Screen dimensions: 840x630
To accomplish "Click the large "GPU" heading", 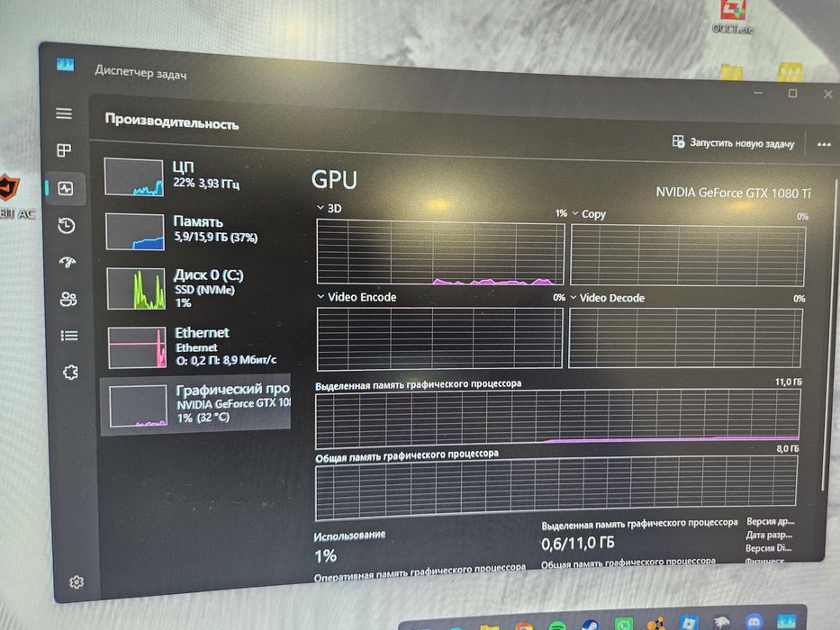I will 334,179.
